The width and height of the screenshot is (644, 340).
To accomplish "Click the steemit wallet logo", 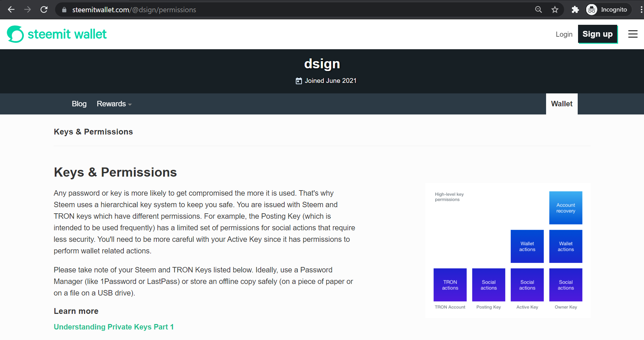I will [x=57, y=34].
